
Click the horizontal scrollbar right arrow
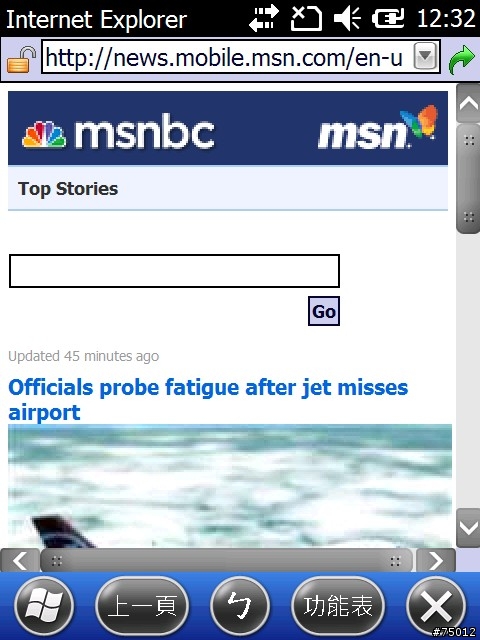coord(436,560)
